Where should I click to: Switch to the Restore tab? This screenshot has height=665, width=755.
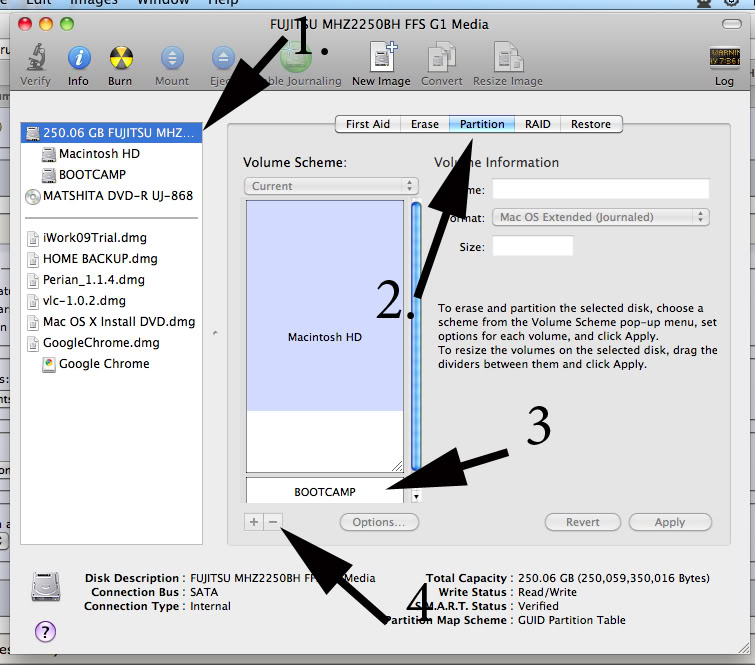[x=591, y=124]
